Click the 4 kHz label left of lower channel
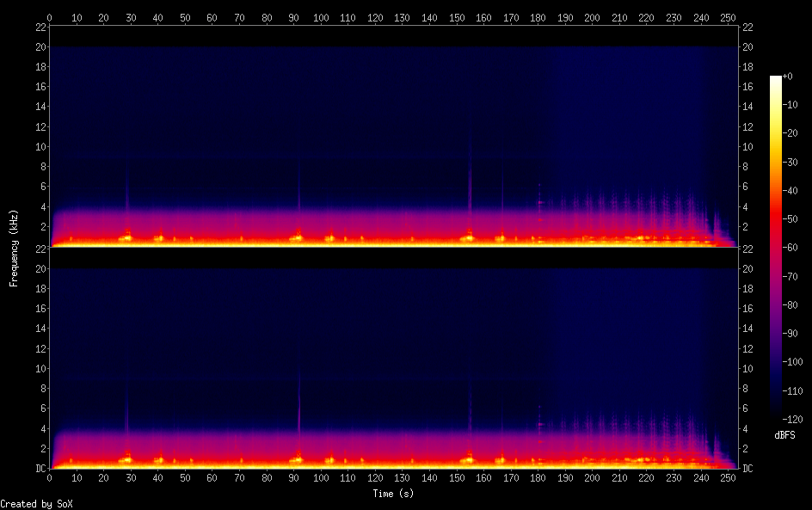This screenshot has height=510, width=812. 41,428
